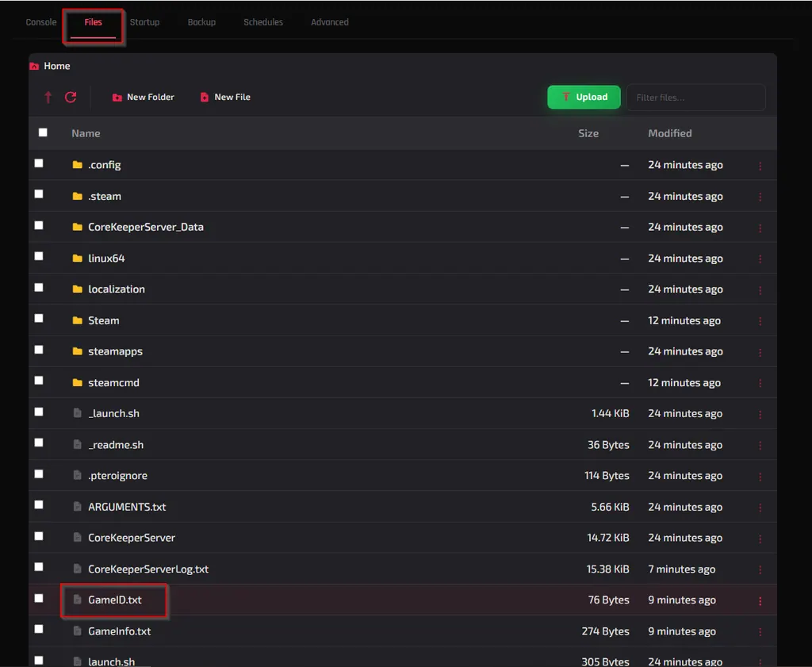Refresh the file list
Screen dimensions: 812x667
[x=71, y=97]
